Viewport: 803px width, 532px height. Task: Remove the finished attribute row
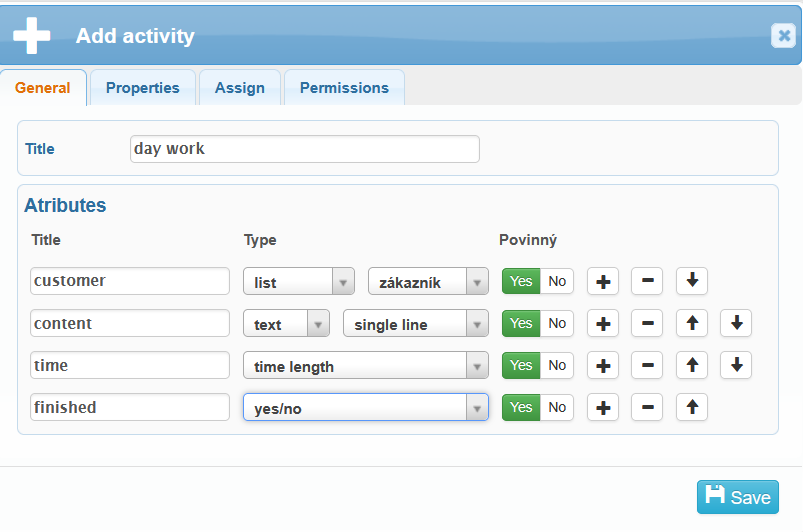pos(646,408)
